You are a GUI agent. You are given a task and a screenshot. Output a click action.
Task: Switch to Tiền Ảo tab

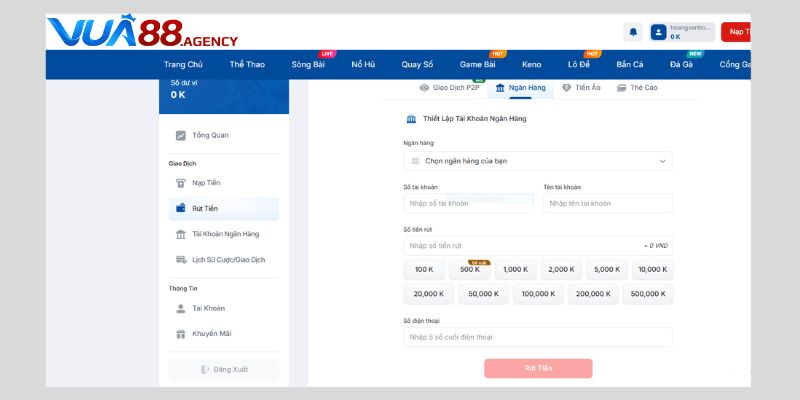click(581, 88)
